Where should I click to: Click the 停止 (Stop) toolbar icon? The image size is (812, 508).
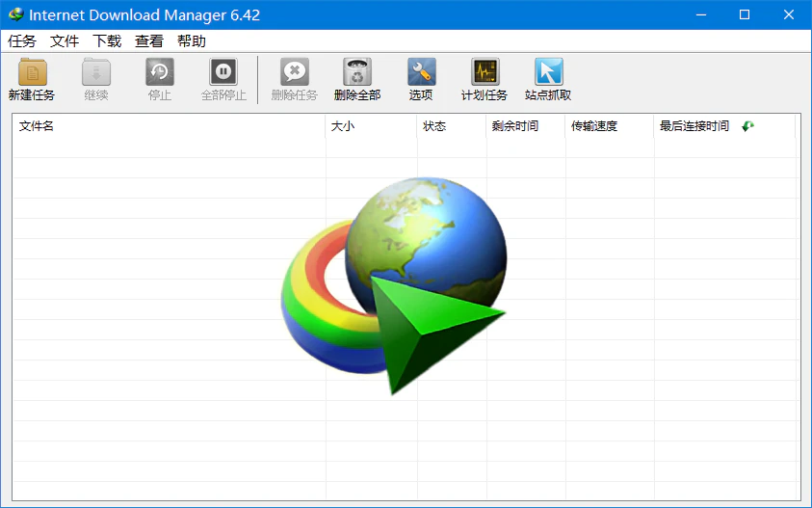pos(160,72)
